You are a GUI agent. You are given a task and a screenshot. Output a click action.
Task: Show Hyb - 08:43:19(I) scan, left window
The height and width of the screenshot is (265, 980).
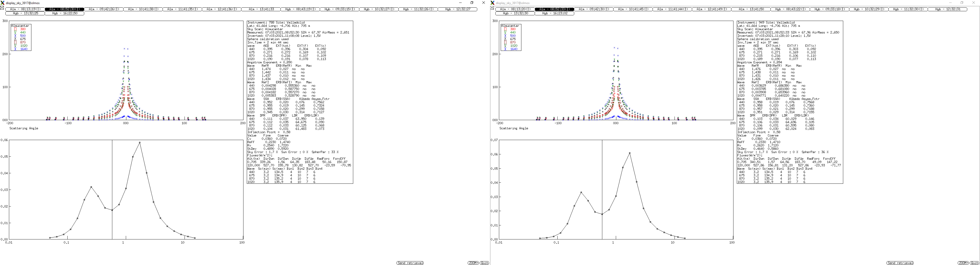[x=300, y=9]
